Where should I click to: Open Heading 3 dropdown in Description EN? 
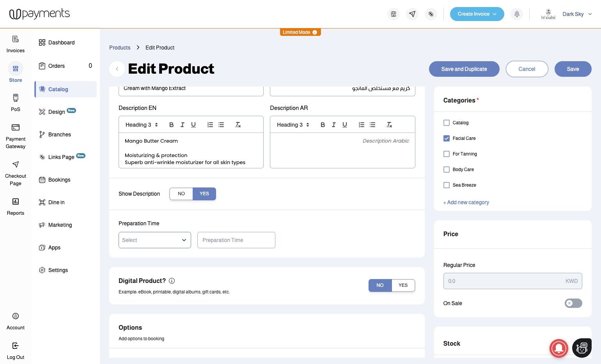coord(142,125)
